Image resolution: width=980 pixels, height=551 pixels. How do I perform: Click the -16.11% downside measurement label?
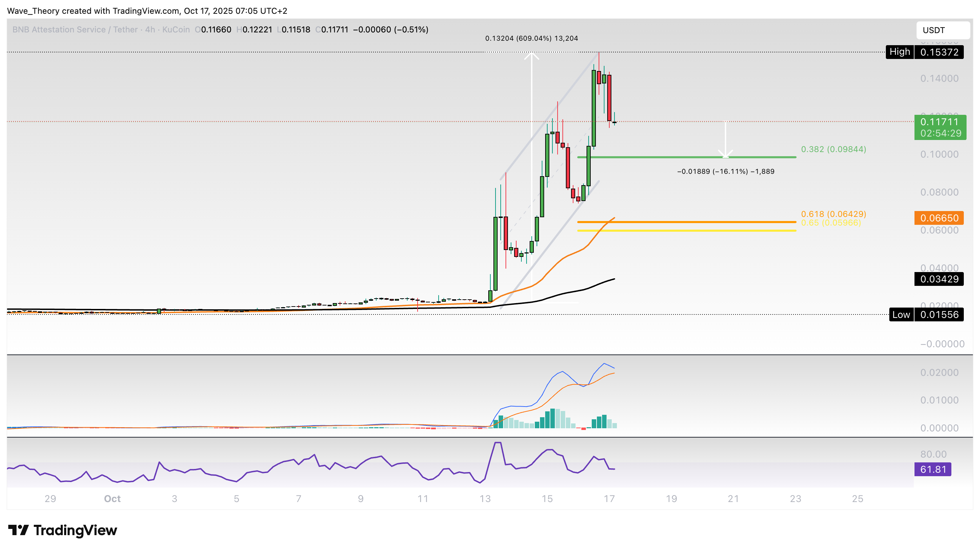click(x=726, y=172)
